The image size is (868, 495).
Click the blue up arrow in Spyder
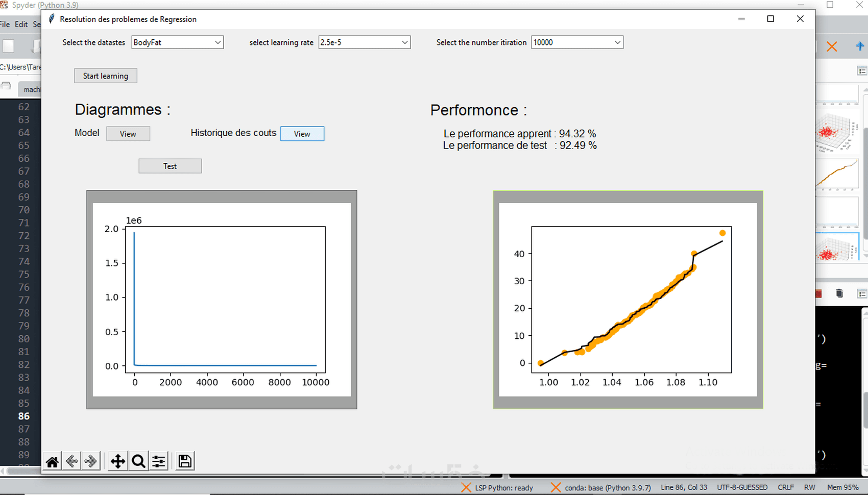click(860, 46)
